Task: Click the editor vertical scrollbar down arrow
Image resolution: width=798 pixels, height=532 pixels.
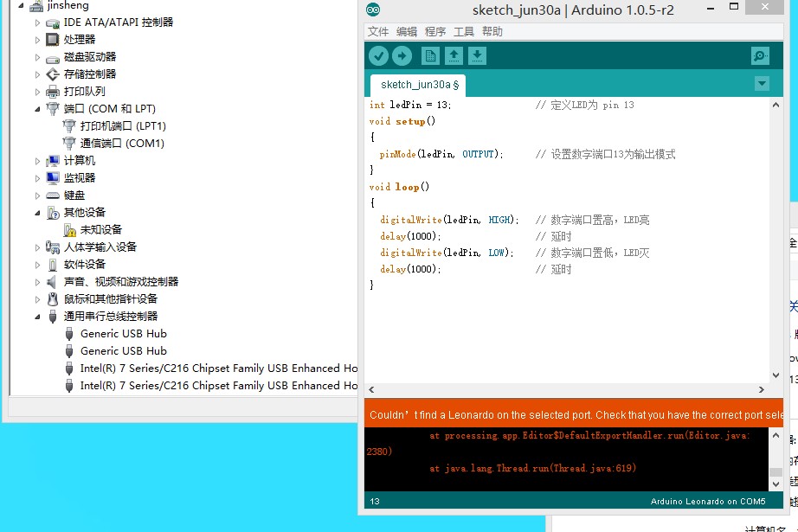Action: (x=775, y=375)
